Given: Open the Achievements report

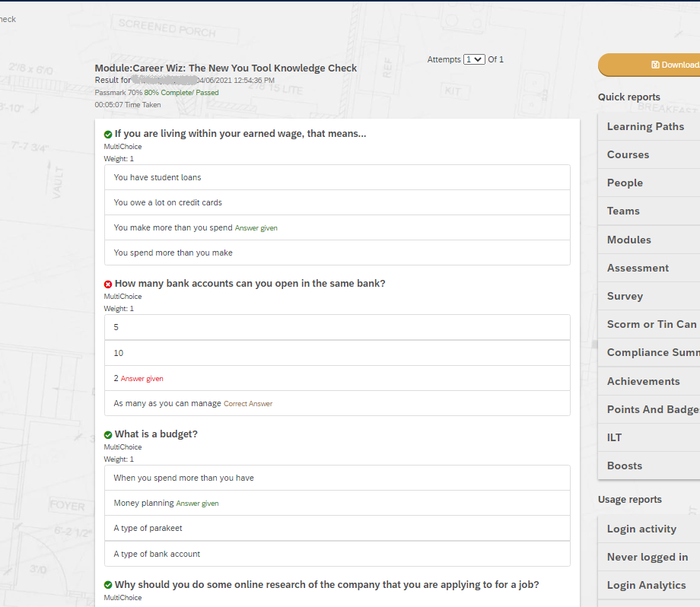Looking at the screenshot, I should (x=643, y=381).
